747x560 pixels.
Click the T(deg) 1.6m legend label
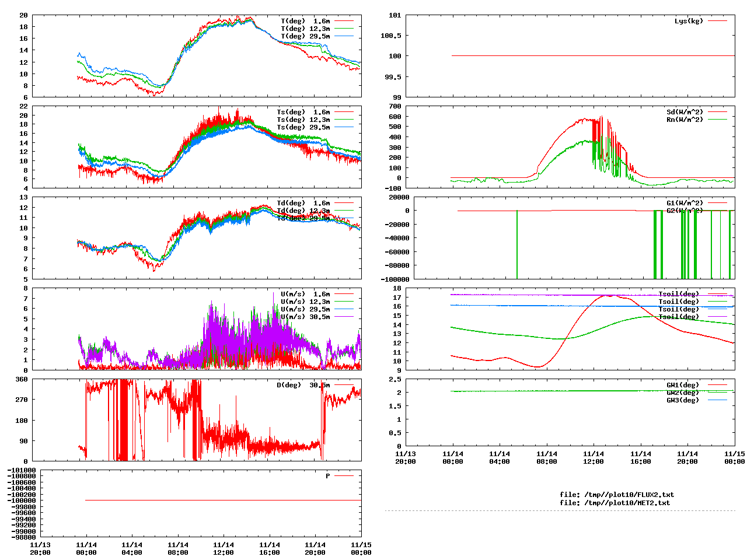pyautogui.click(x=305, y=21)
